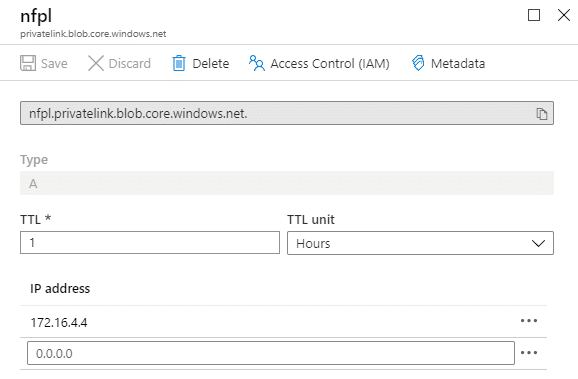
Task: Click the Access Control (IAM) label
Action: (330, 63)
